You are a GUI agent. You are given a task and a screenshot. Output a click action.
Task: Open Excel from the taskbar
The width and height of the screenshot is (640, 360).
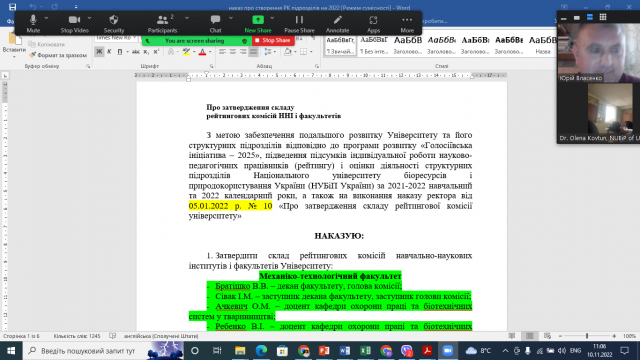click(x=365, y=351)
